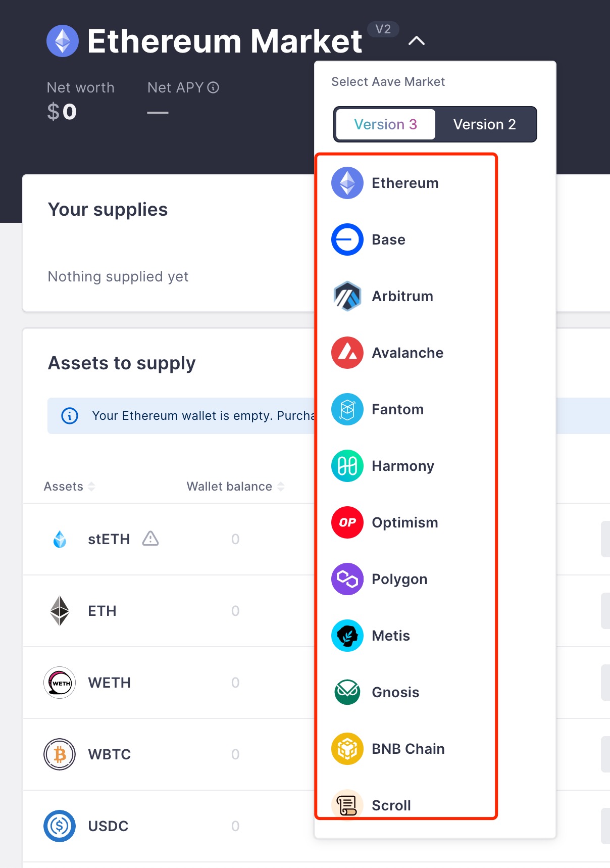Click the Net APY info icon
Viewport: 610px width, 868px height.
click(x=214, y=88)
